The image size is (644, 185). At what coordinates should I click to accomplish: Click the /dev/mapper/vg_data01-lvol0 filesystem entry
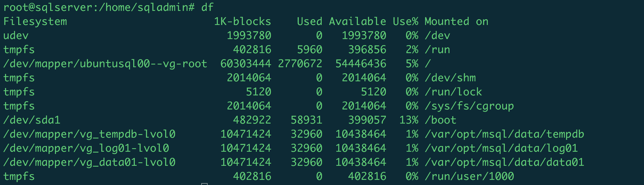[89, 162]
